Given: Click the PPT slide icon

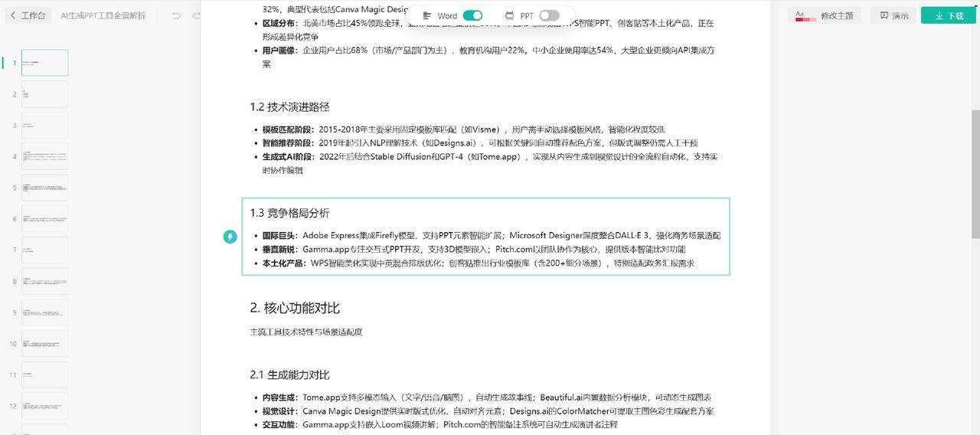Looking at the screenshot, I should click(x=510, y=15).
